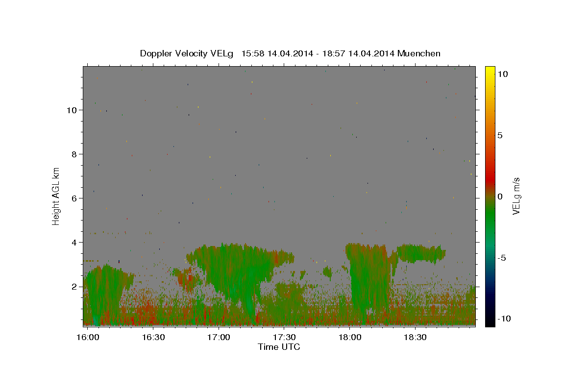588x392 pixels.
Task: Click the '18:00' time tick label
Action: pos(349,338)
